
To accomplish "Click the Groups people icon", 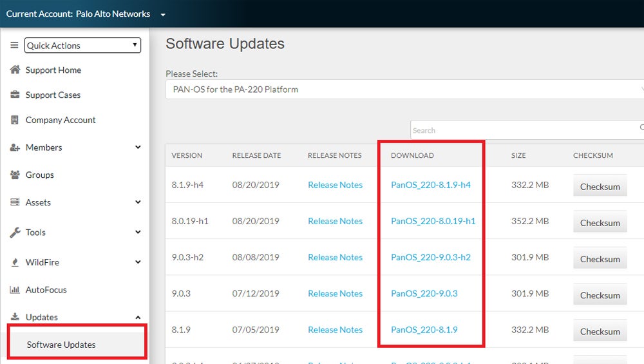I will tap(15, 175).
